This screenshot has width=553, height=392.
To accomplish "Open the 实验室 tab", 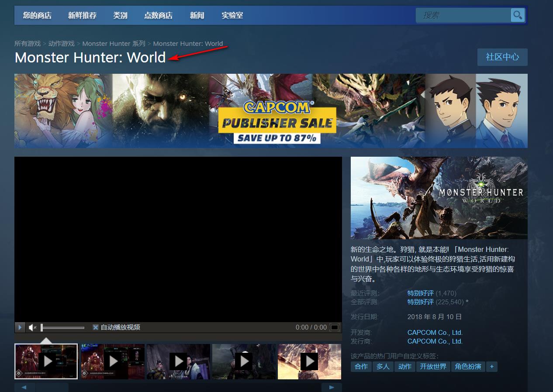I will [232, 15].
